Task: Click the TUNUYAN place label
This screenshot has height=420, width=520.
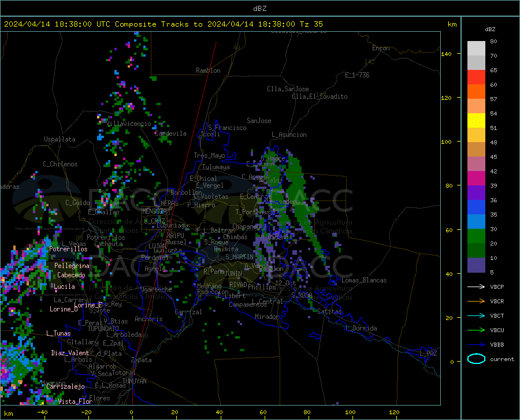Action: [134, 381]
